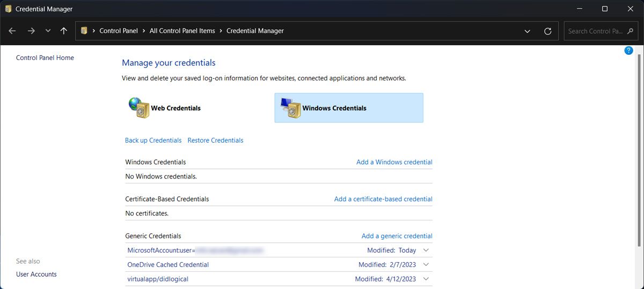The width and height of the screenshot is (644, 289).
Task: Maximize the Credential Manager window
Action: (605, 9)
